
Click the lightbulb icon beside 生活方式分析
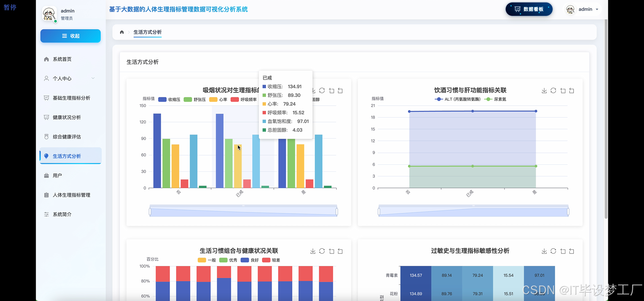click(47, 156)
